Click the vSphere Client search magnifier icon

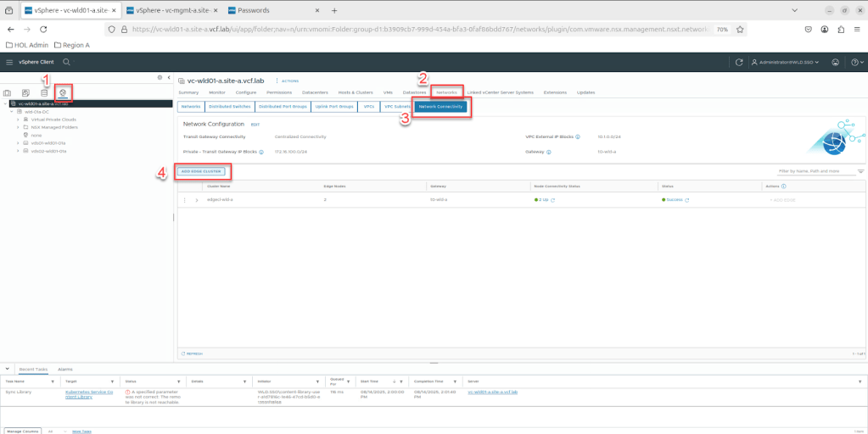[66, 63]
